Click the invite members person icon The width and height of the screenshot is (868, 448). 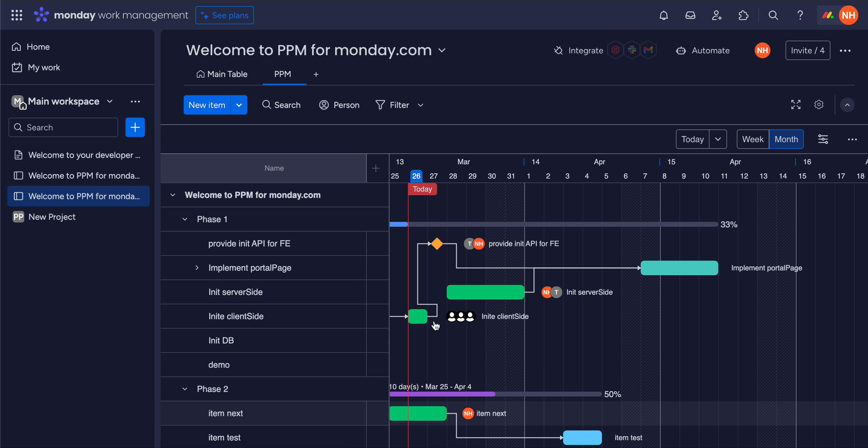pos(717,15)
